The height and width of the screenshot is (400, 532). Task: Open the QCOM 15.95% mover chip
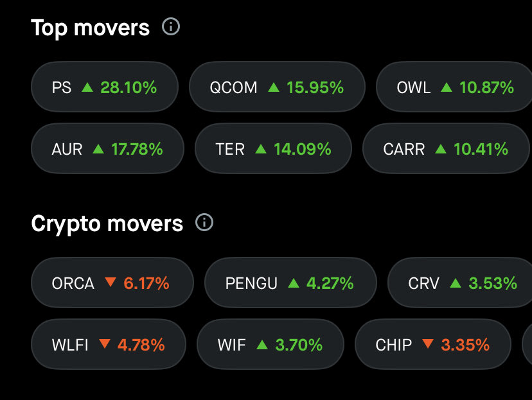click(x=277, y=87)
